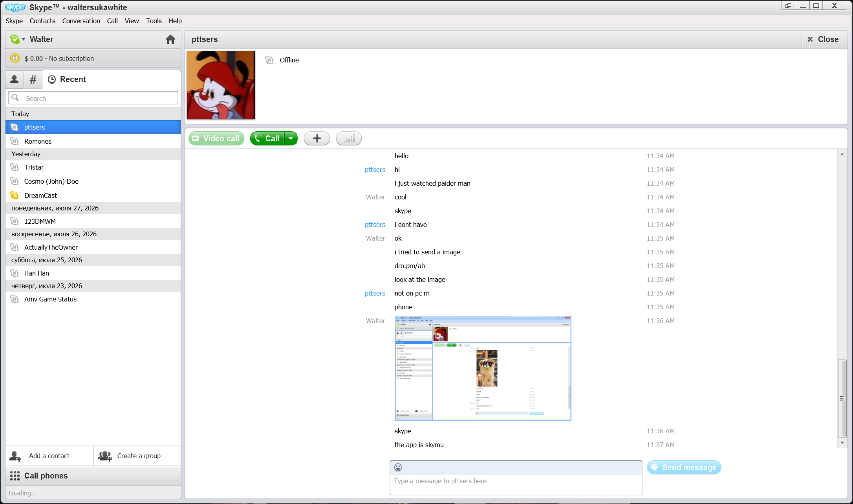
Task: Open the home screen icon
Action: click(x=170, y=39)
